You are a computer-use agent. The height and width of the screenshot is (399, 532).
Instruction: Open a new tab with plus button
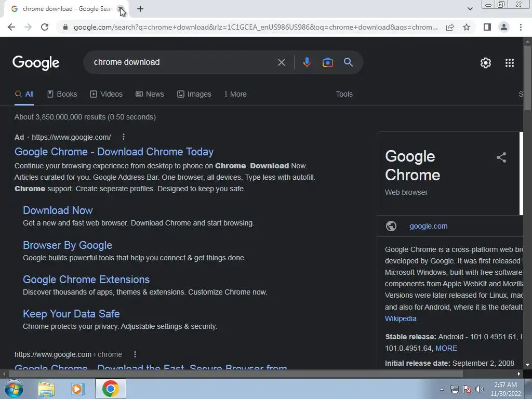140,9
